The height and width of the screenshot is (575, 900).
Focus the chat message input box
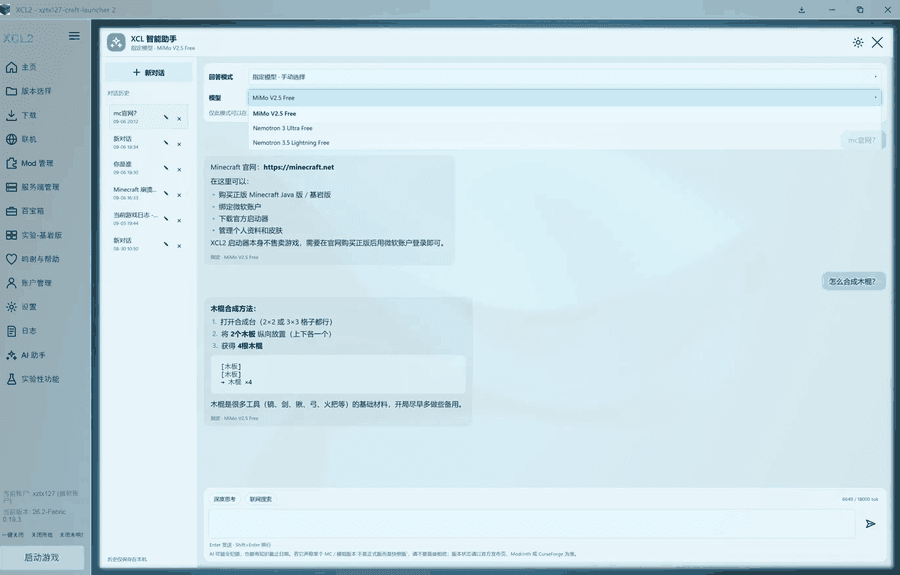point(532,524)
